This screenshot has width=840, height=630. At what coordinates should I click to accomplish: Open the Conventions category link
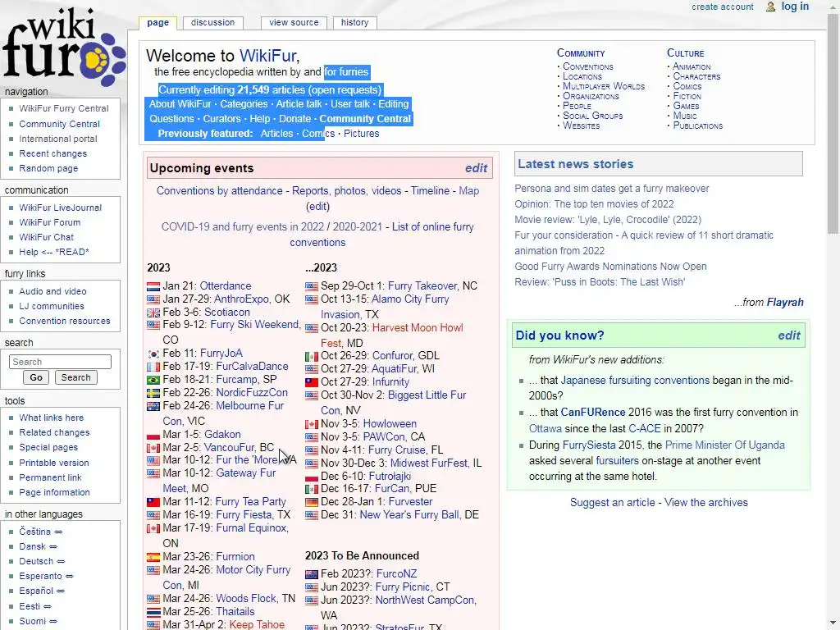click(587, 66)
